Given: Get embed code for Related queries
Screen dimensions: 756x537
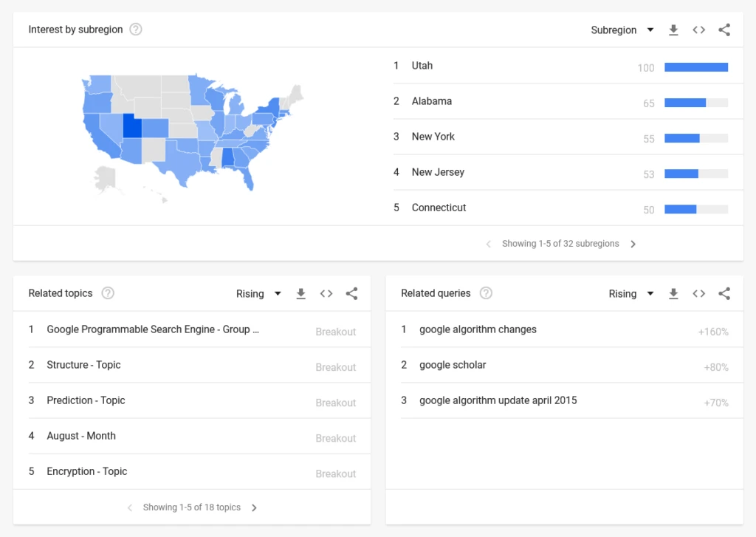Looking at the screenshot, I should coord(698,294).
